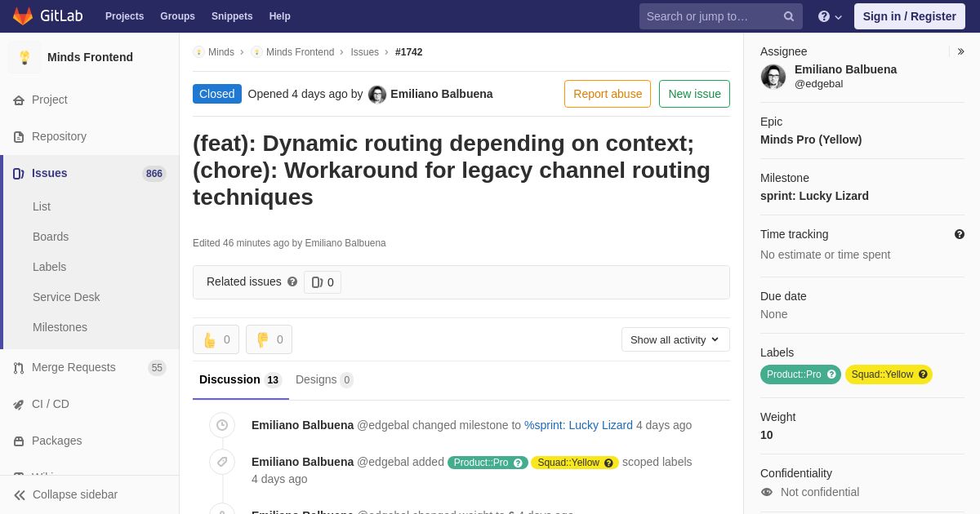Open the issue List in the sidebar
This screenshot has height=514, width=980.
42,206
